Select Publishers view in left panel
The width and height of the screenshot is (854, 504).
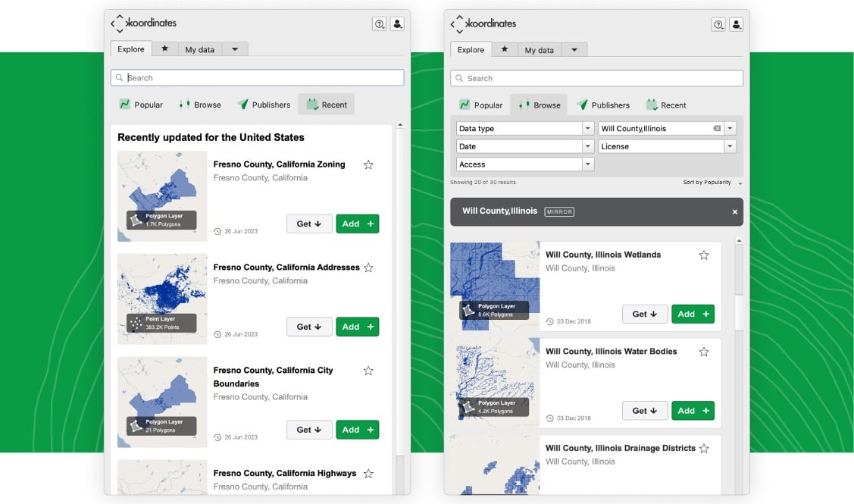click(x=264, y=105)
